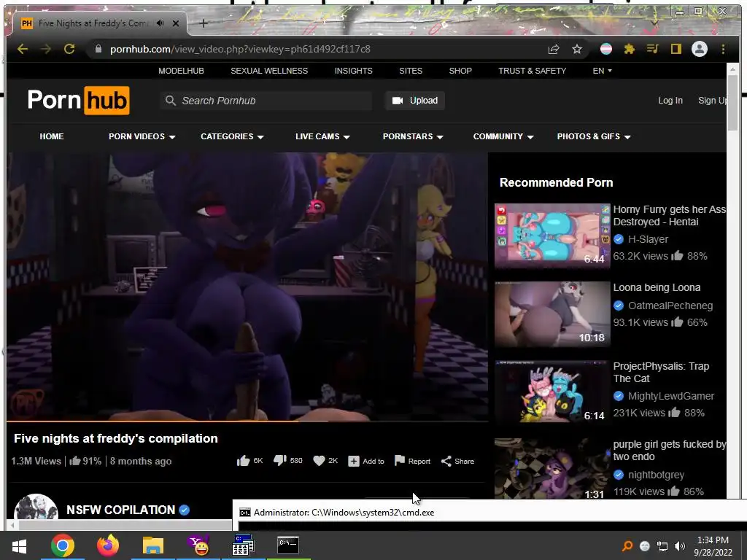Mute the browser tab via its speaker icon
The height and width of the screenshot is (560, 747).
pyautogui.click(x=160, y=23)
